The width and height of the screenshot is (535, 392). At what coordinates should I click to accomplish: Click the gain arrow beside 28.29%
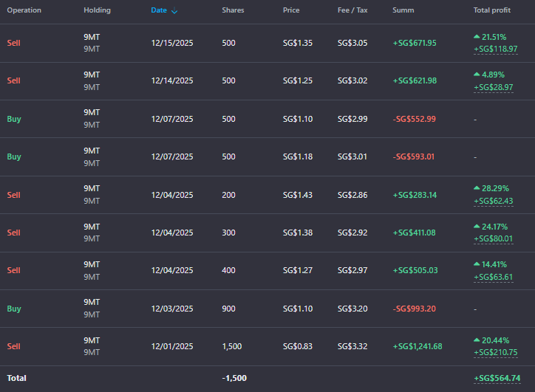click(x=477, y=188)
